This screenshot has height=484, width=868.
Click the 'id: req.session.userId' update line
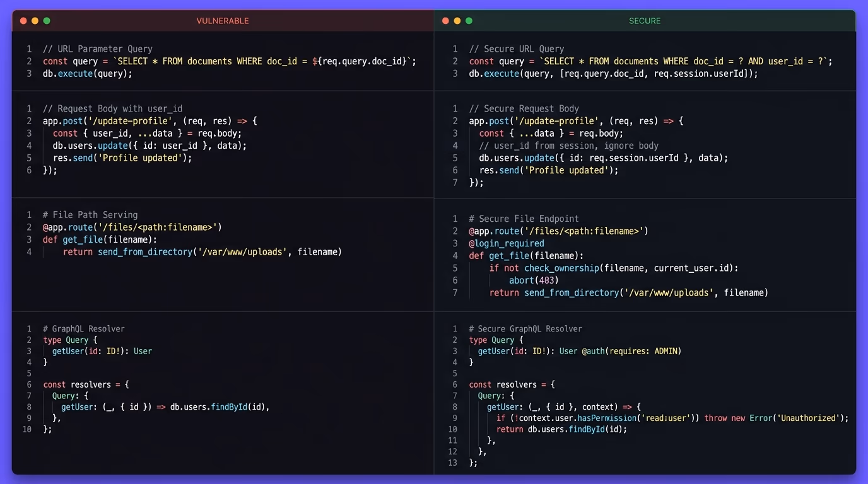[x=604, y=158]
